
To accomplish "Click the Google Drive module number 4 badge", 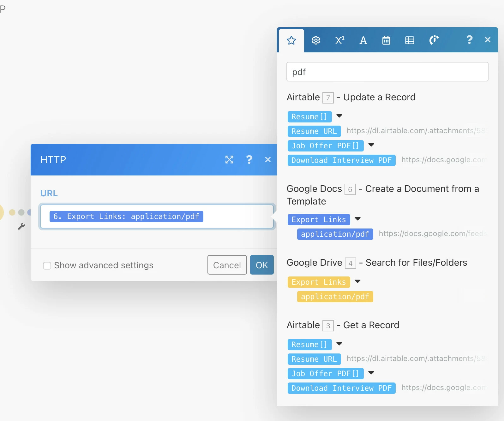I will (x=350, y=263).
